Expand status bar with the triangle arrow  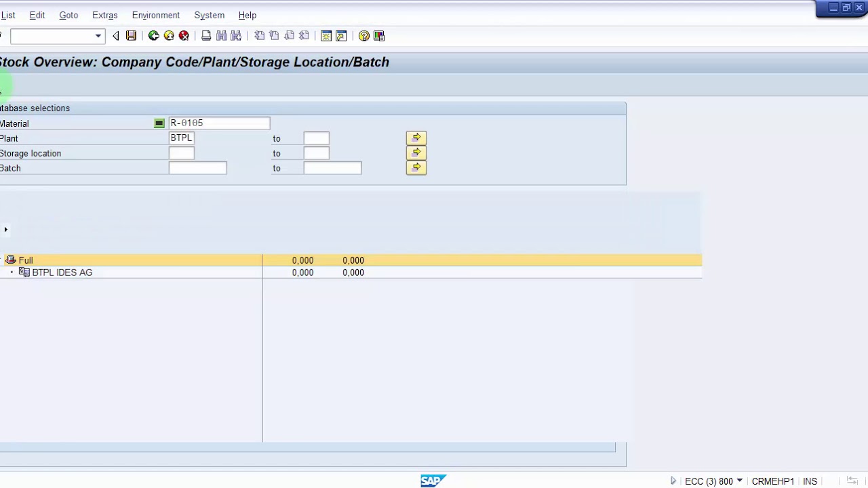click(x=673, y=481)
